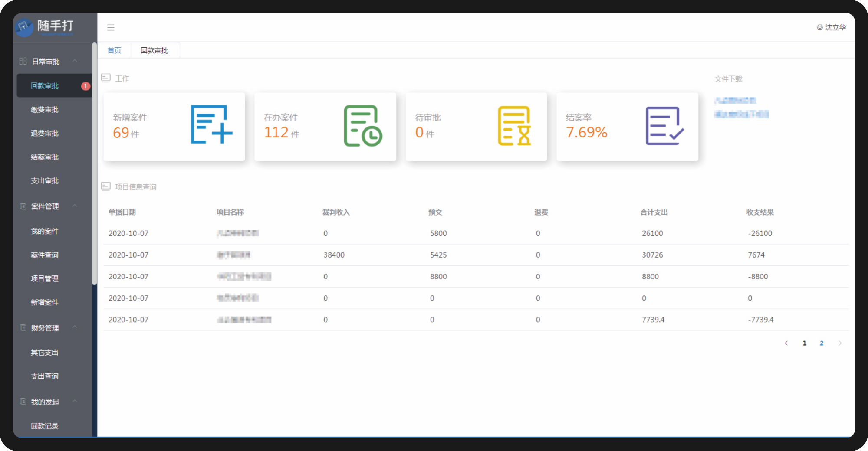
Task: Click the 待审批 0件 count
Action: pos(424,133)
